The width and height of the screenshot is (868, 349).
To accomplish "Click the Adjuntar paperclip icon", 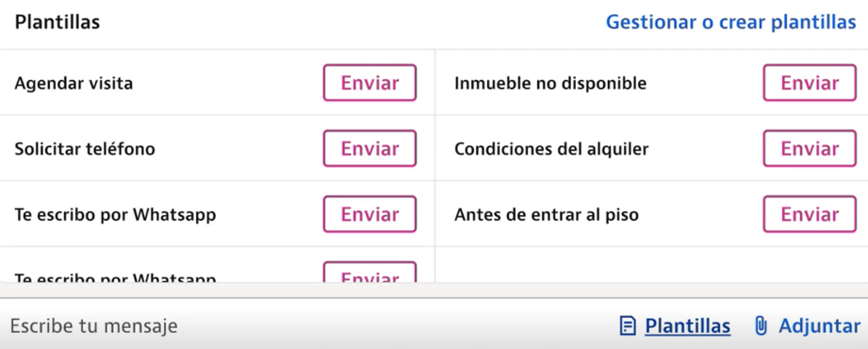I will [762, 325].
